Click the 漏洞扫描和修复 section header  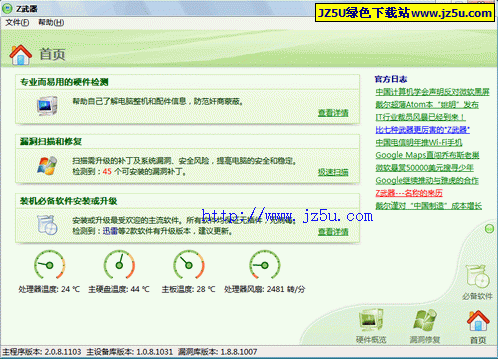coord(51,141)
